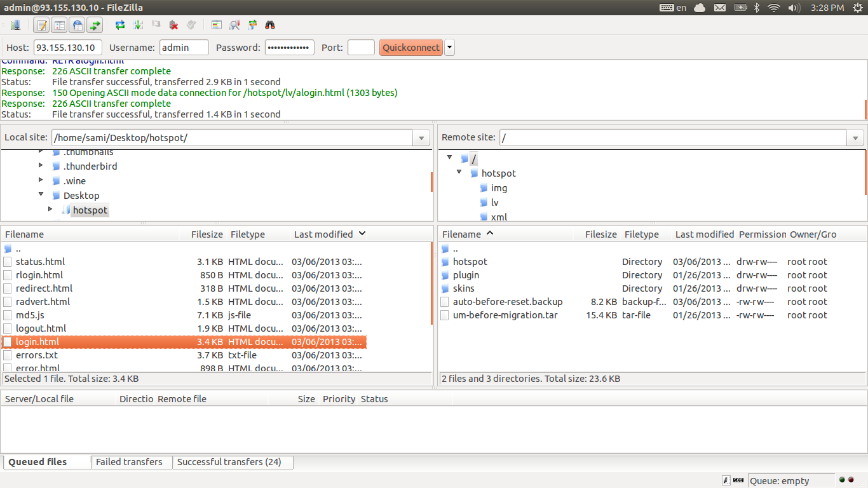Viewport: 868px width, 488px height.
Task: Expand the .wine folder in local tree
Action: click(x=41, y=180)
